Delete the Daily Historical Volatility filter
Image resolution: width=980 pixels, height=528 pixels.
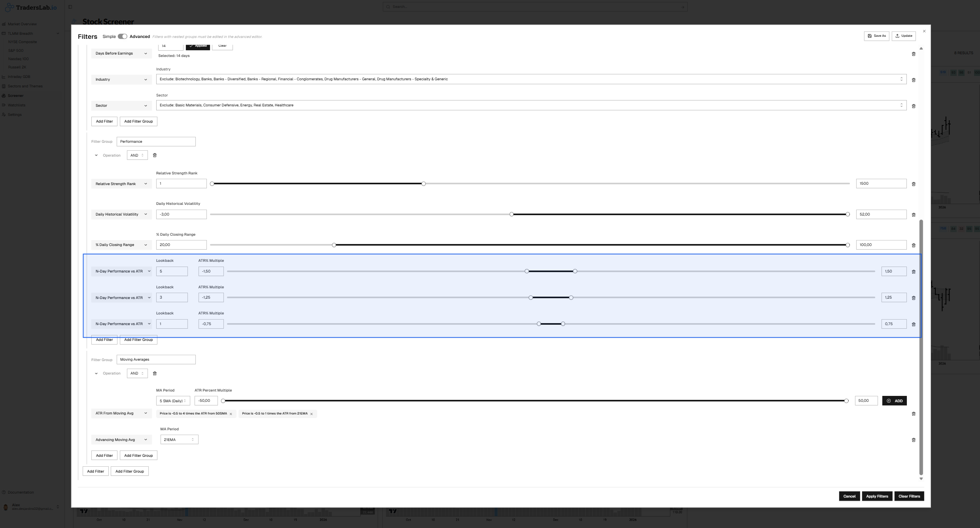(x=913, y=215)
